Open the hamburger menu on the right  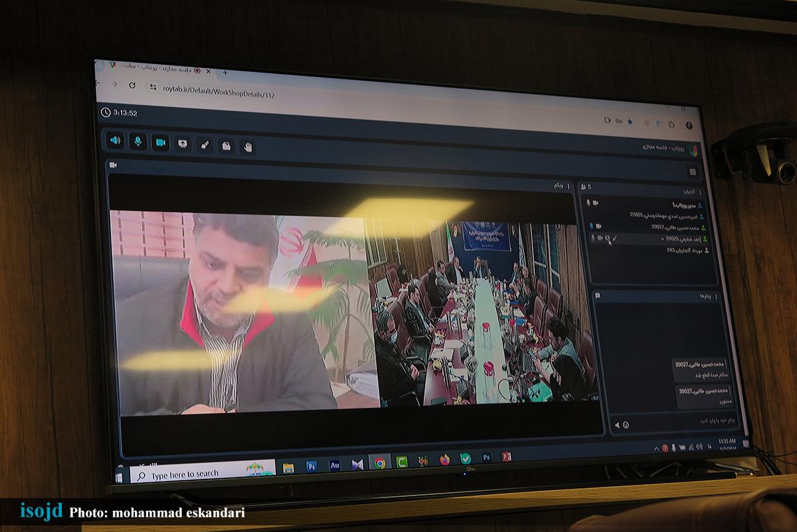pyautogui.click(x=693, y=172)
